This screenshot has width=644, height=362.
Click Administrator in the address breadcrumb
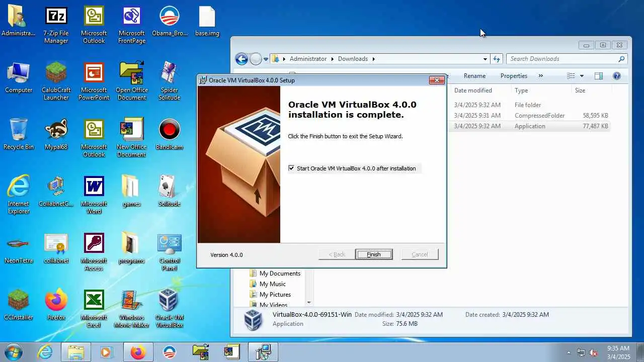click(308, 59)
